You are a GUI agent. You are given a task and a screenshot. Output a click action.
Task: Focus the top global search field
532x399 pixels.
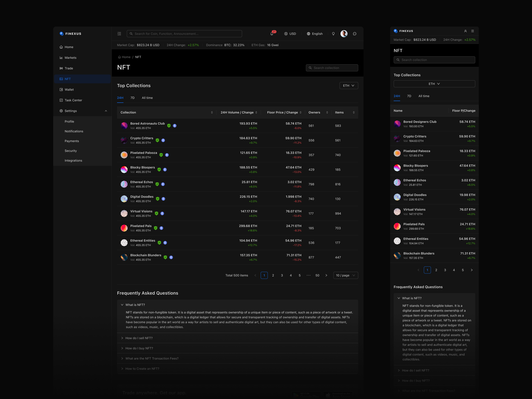click(184, 34)
